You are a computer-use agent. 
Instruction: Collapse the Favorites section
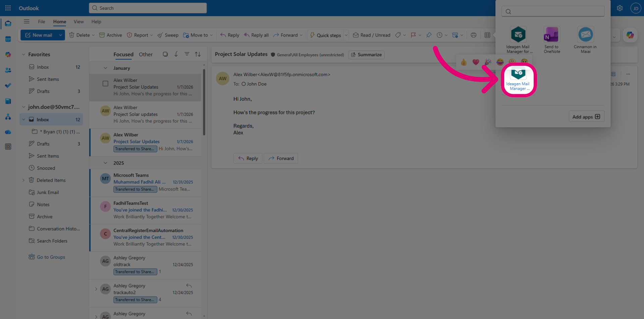tap(23, 54)
